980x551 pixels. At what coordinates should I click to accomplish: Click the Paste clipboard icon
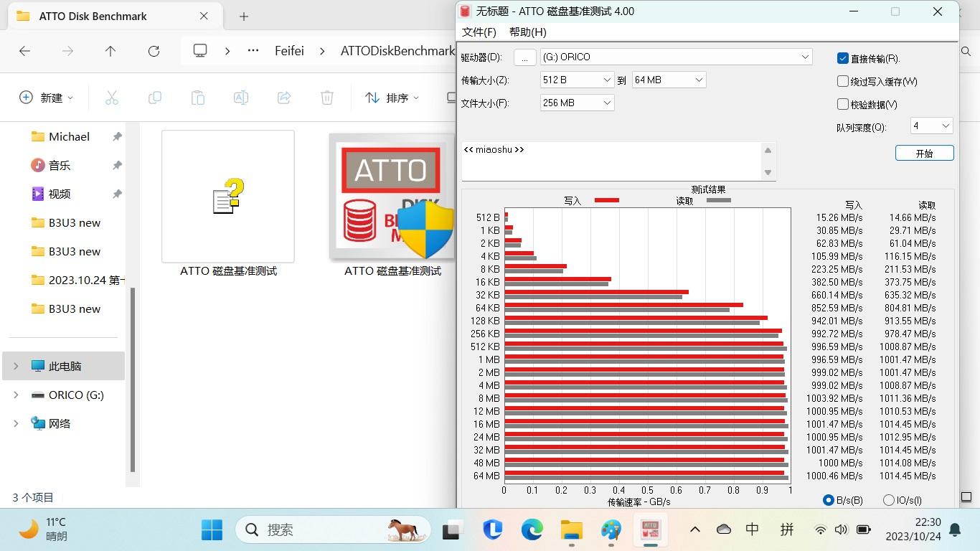(198, 98)
